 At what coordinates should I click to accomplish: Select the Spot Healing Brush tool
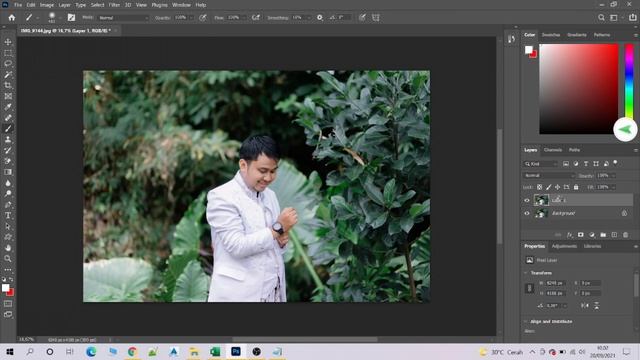[8, 118]
